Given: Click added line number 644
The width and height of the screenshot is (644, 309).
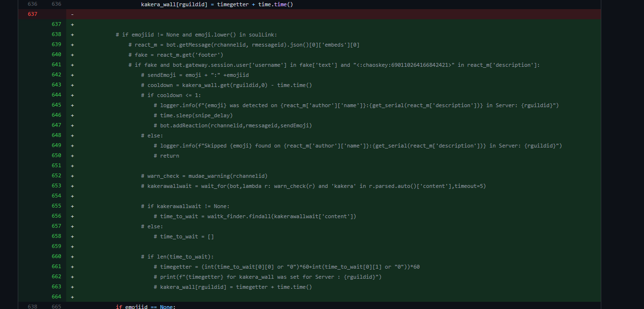Looking at the screenshot, I should 56,95.
